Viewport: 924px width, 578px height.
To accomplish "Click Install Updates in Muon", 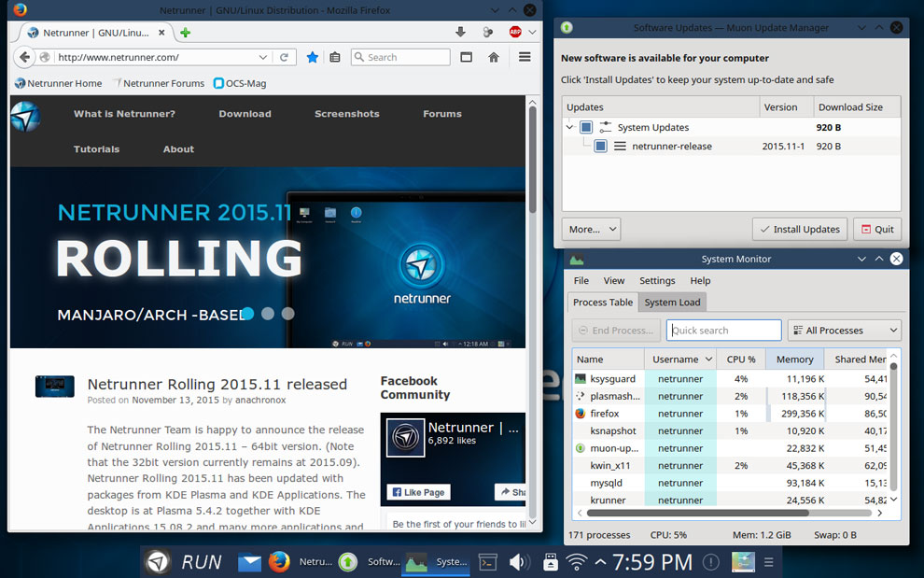I will click(800, 230).
